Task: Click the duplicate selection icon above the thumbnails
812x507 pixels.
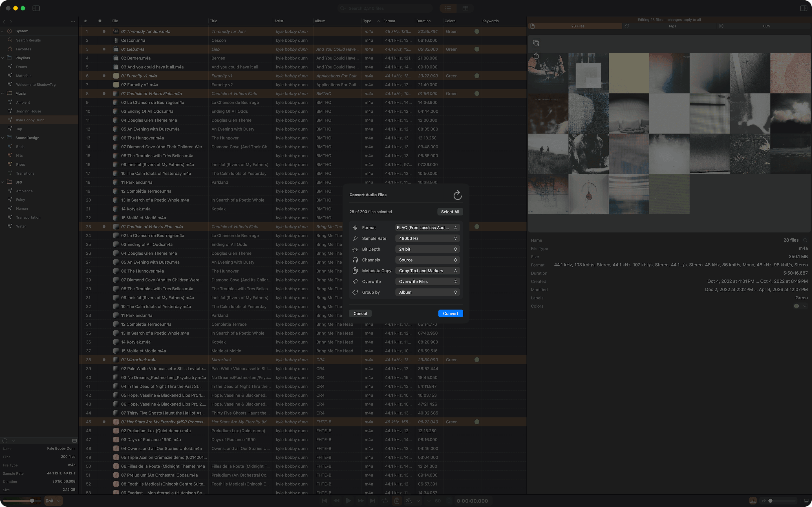Action: [535, 43]
